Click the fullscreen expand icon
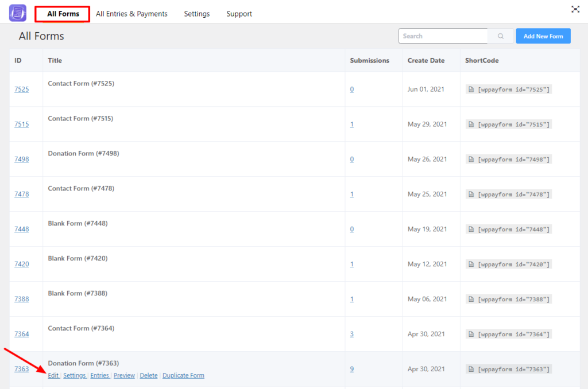 [575, 9]
